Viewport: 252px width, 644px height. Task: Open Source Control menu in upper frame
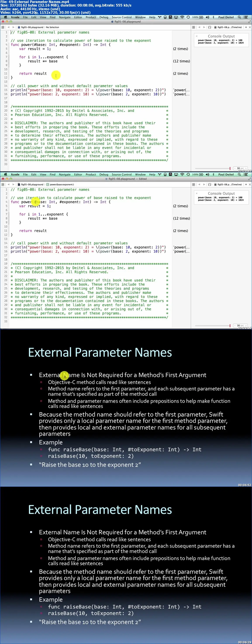coord(122,17)
